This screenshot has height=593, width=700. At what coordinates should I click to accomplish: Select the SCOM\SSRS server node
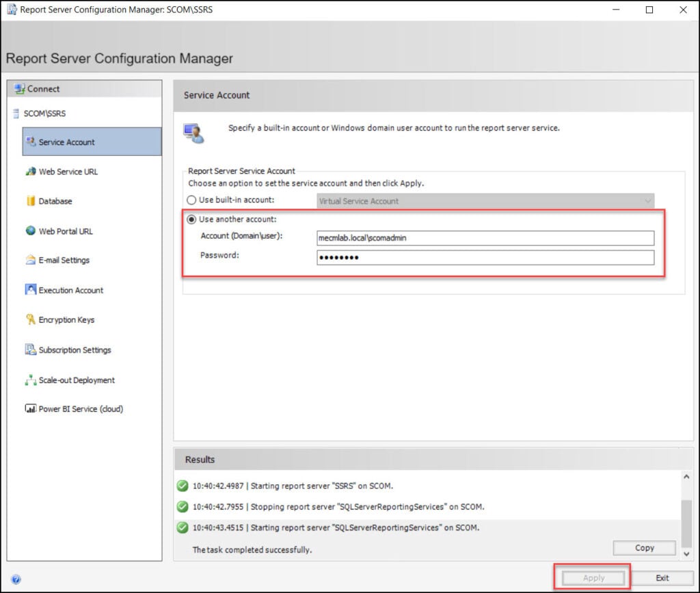[44, 114]
